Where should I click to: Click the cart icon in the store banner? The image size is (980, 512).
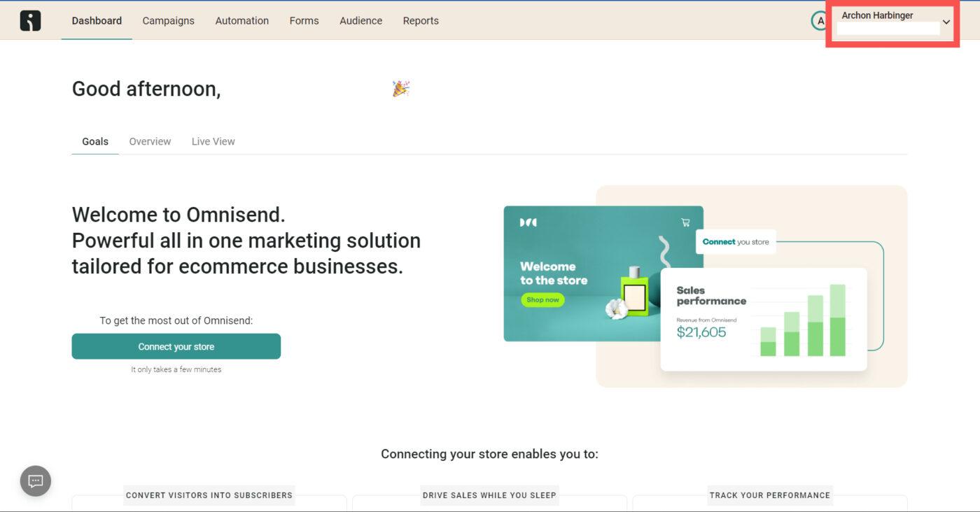coord(685,222)
